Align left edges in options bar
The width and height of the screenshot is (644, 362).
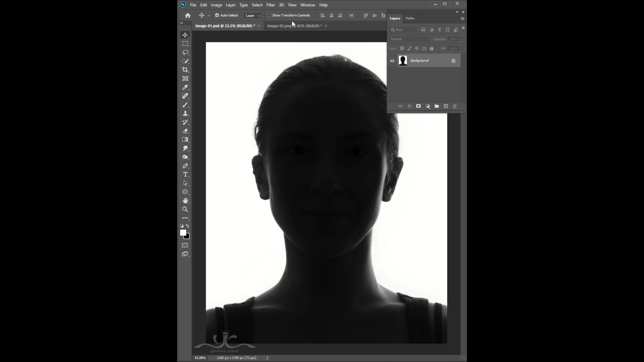point(323,15)
